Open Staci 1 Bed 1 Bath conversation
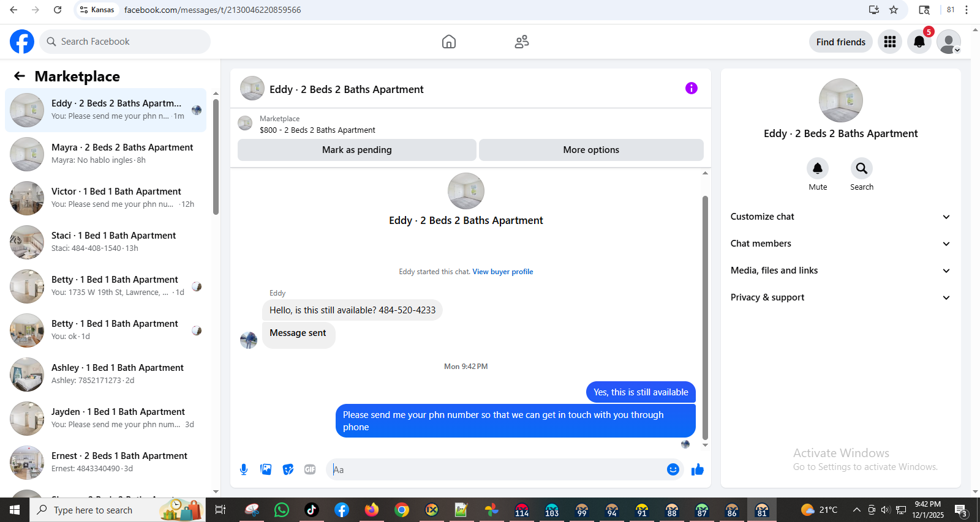Viewport: 980px width, 522px height. pos(105,242)
